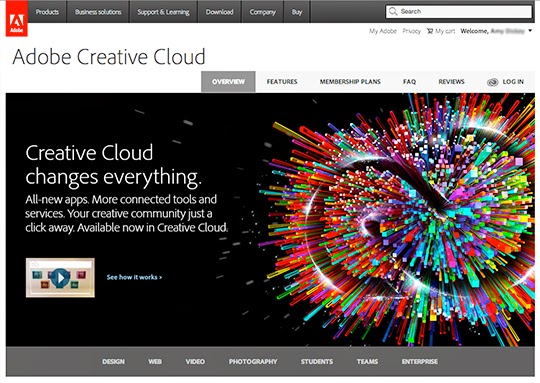Select the Enterprise category

[420, 362]
